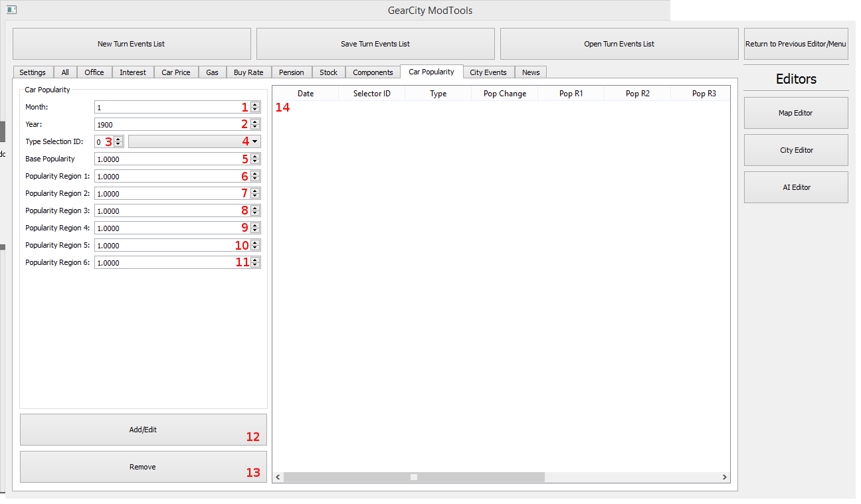Screen dimensions: 861x504
Task: Open Turn Events List file
Action: pos(619,44)
